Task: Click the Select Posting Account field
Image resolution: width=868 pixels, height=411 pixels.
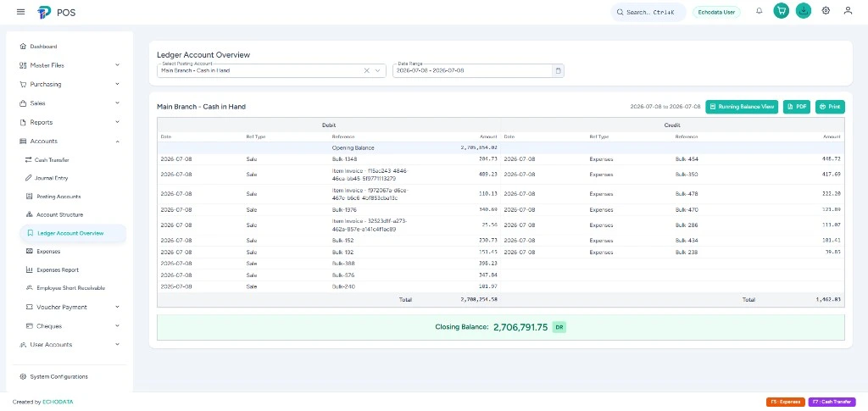Action: click(x=271, y=71)
